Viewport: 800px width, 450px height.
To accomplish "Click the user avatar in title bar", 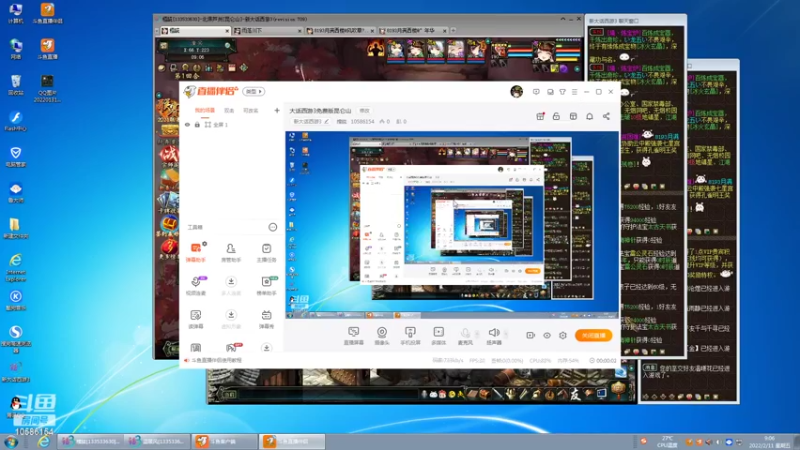I will point(516,91).
